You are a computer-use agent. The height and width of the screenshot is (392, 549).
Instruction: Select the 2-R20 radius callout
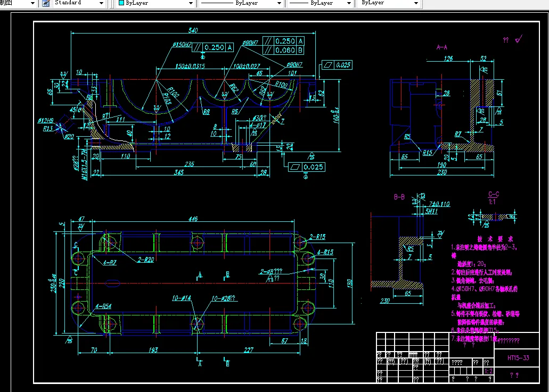click(146, 260)
